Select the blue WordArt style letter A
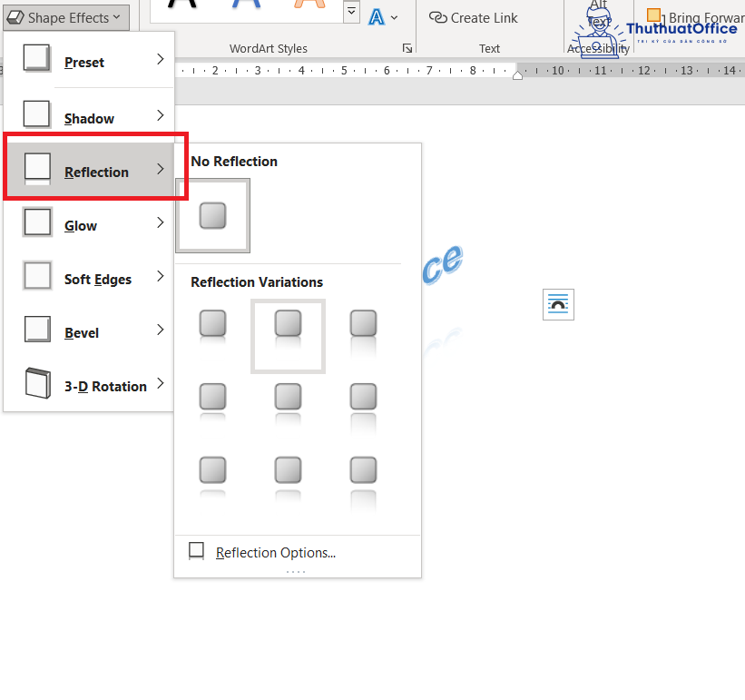This screenshot has width=745, height=700. point(246,5)
